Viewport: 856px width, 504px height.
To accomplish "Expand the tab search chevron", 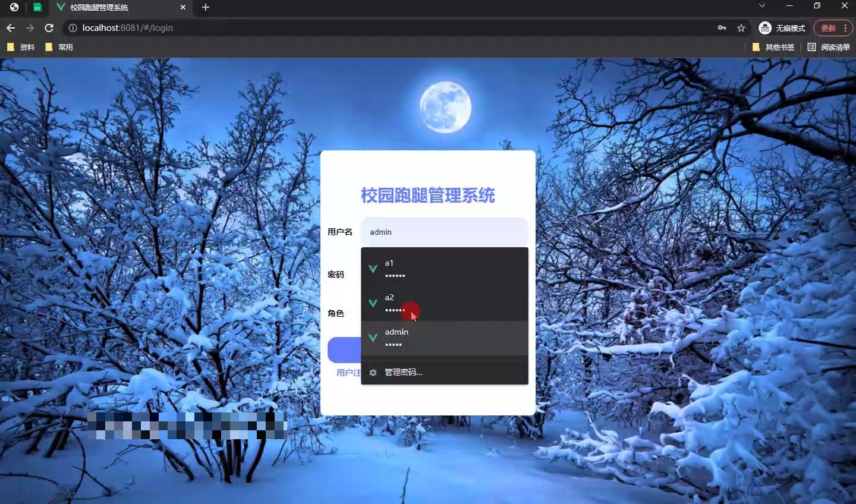I will coord(762,5).
